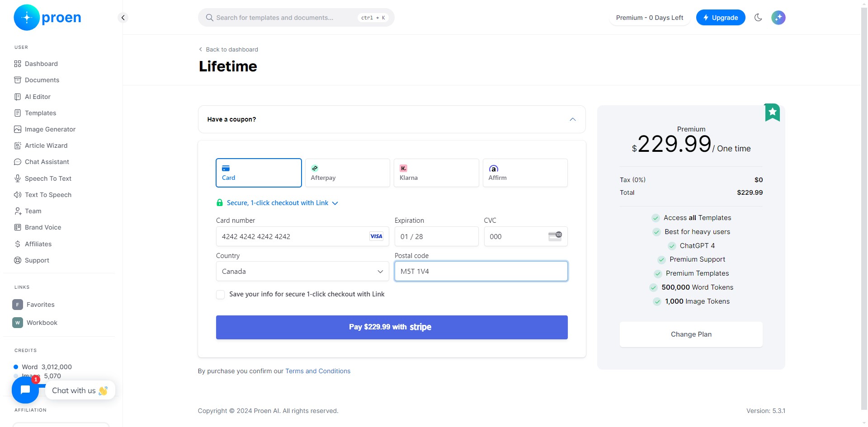The height and width of the screenshot is (427, 868).
Task: Click the Version: 5.3.1 text
Action: pyautogui.click(x=765, y=411)
